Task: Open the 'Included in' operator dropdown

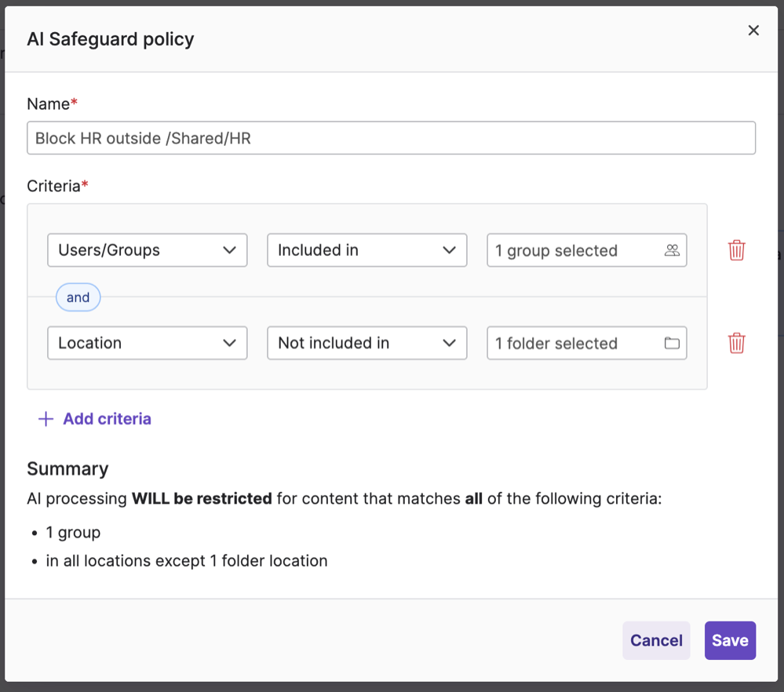Action: point(366,250)
